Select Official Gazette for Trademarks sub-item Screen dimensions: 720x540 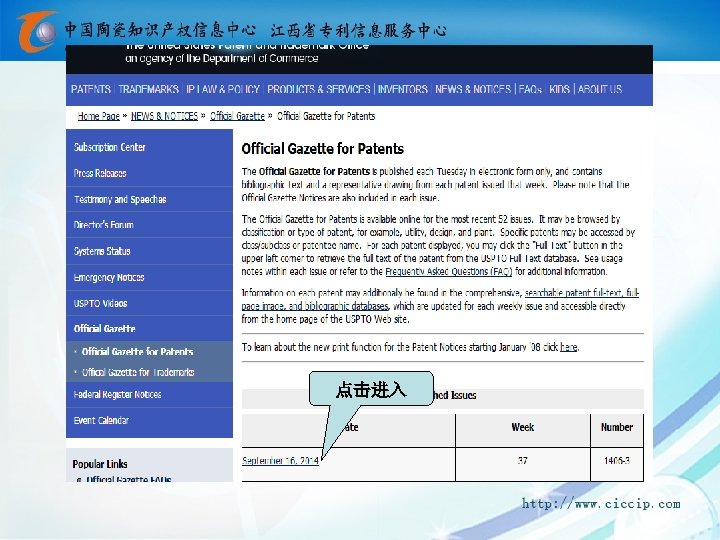138,372
